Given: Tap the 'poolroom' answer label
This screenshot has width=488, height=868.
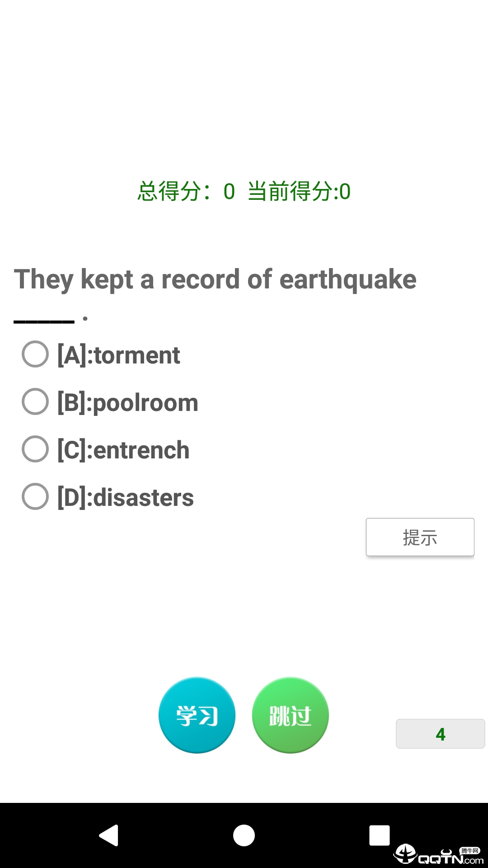Looking at the screenshot, I should (128, 402).
